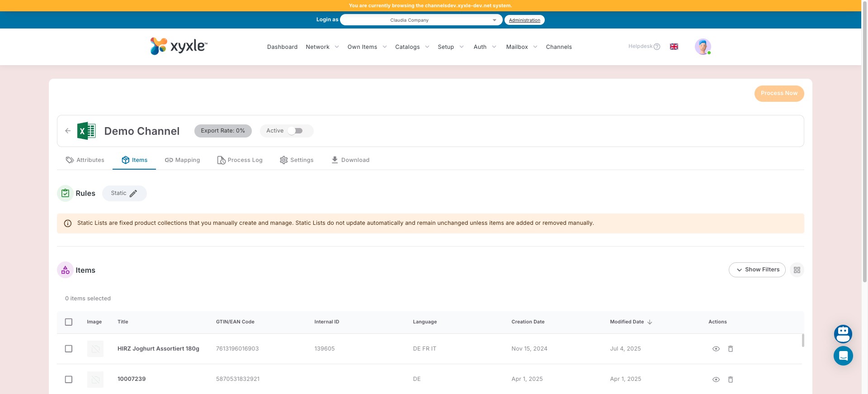Select the HIRZ Joghurt Assortiert 180g checkbox
Viewport: 868px width, 394px height.
pos(69,349)
